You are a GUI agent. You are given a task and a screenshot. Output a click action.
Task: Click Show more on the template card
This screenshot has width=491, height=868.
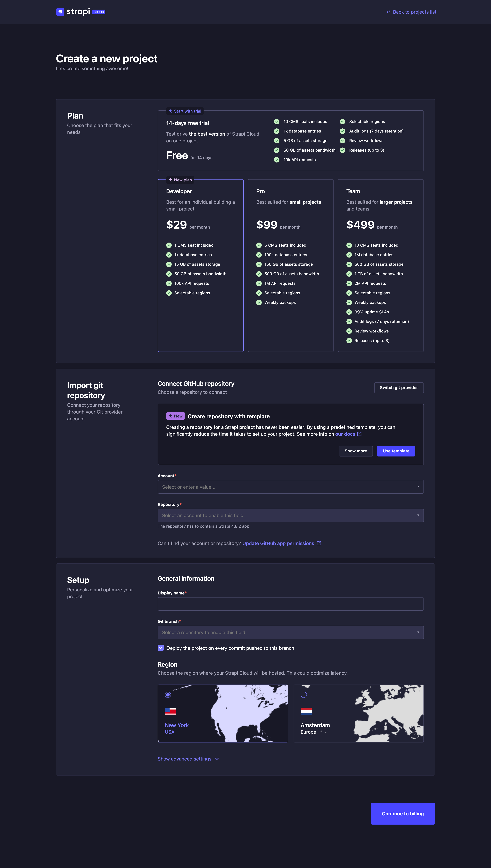[x=355, y=451]
